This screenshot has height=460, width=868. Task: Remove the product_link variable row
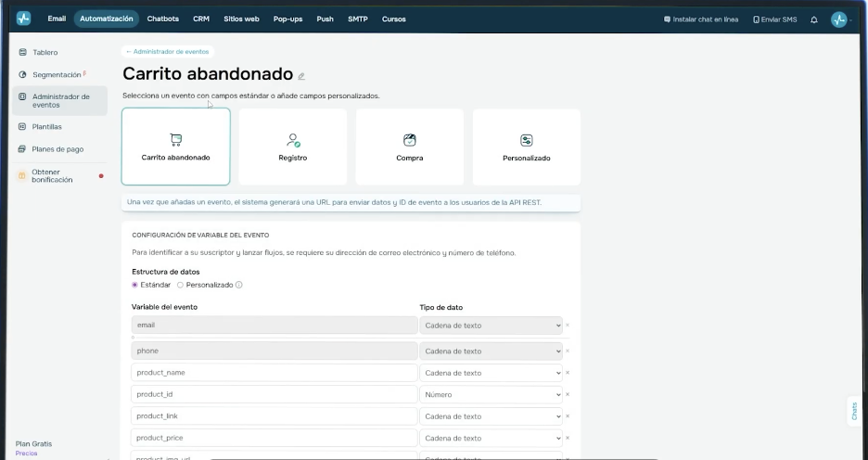[x=568, y=415]
